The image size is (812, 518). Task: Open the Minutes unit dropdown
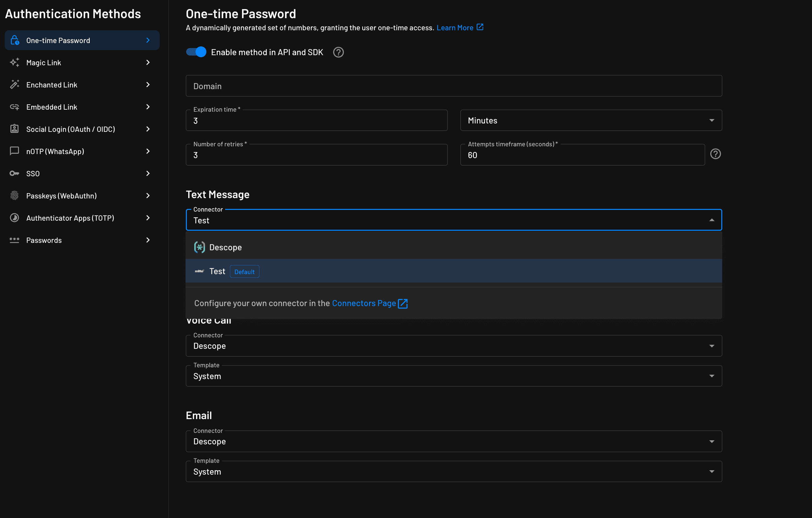point(712,120)
